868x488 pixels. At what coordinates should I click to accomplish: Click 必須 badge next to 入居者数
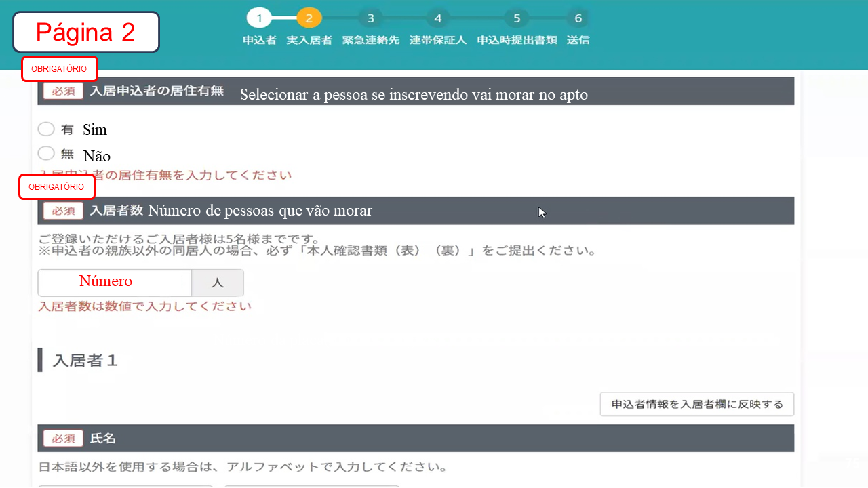click(x=63, y=211)
